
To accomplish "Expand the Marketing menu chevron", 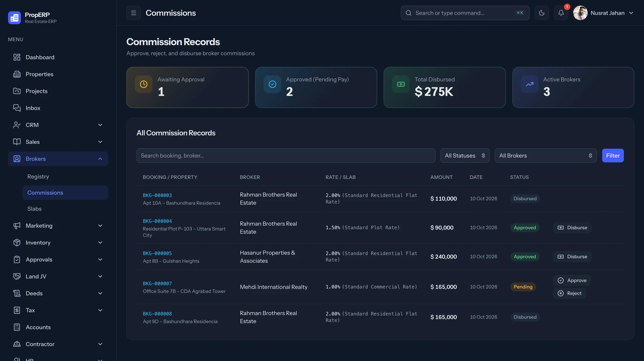I will [100, 226].
